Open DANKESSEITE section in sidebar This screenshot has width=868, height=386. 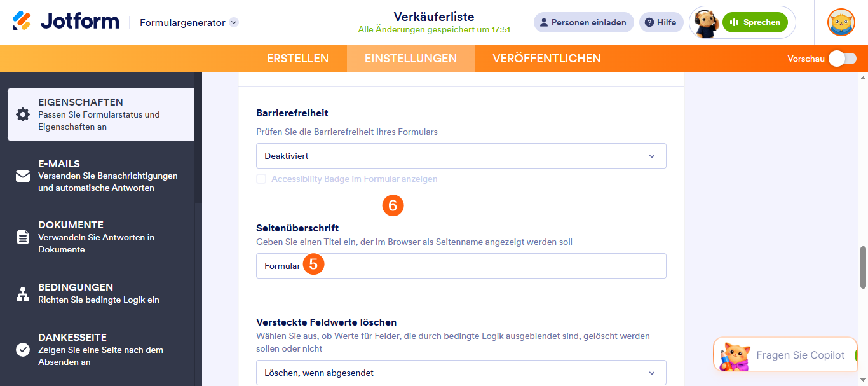[101, 350]
